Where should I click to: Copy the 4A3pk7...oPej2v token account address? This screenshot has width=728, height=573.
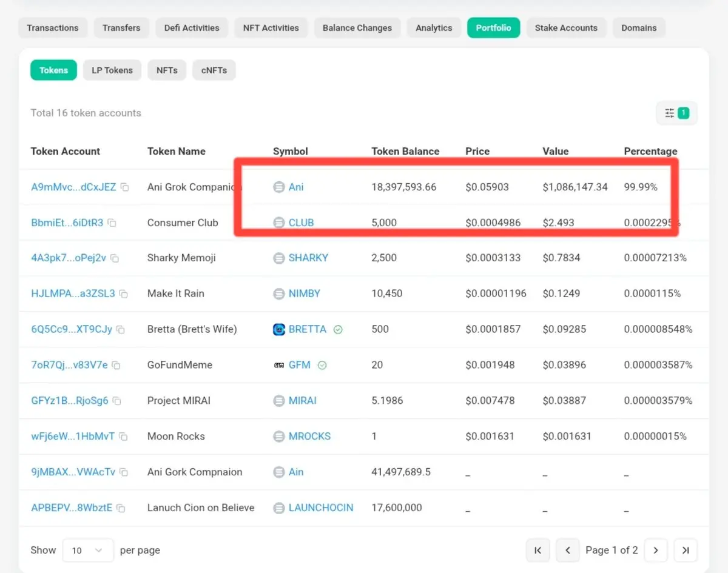point(115,258)
